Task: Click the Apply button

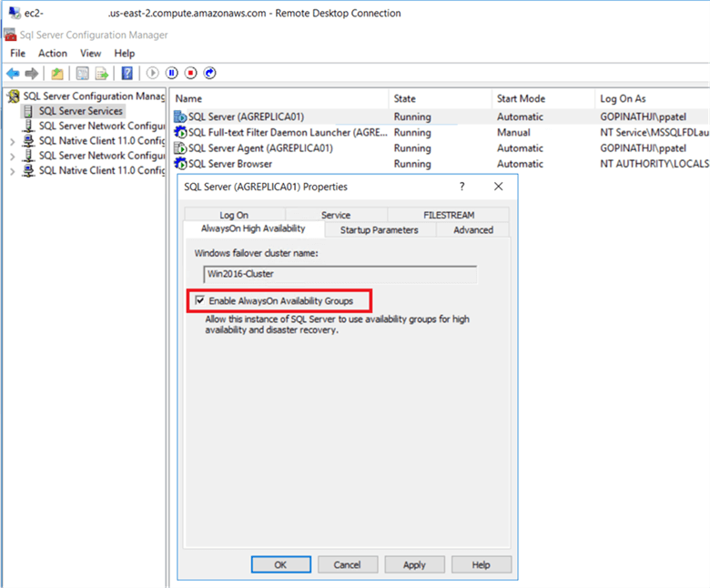Action: [x=414, y=564]
